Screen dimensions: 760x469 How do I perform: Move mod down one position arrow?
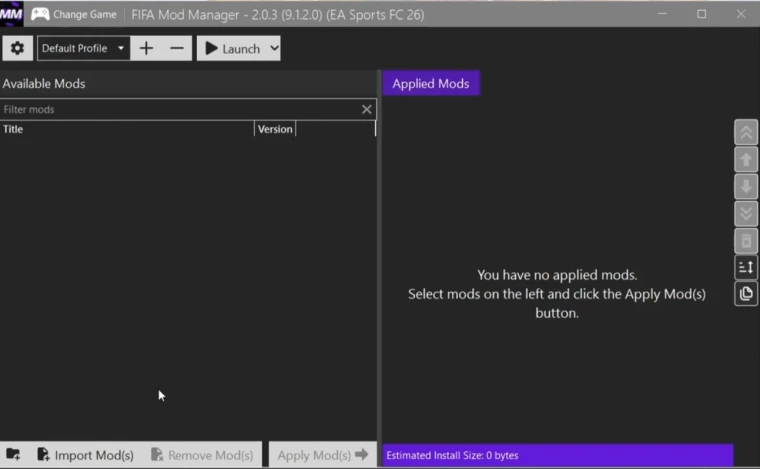[746, 187]
